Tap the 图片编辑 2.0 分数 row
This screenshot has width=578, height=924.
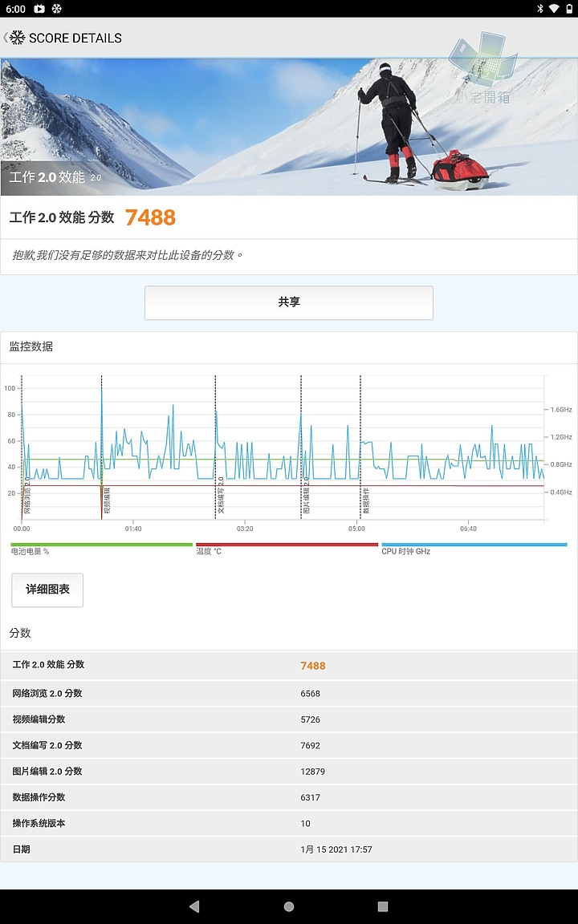(x=289, y=772)
